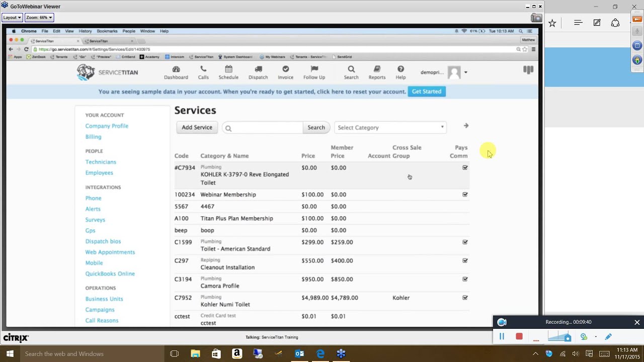The image size is (644, 362).
Task: Toggle Pays Comm checkbox for KOHLER K-3797-0 row
Action: (465, 167)
